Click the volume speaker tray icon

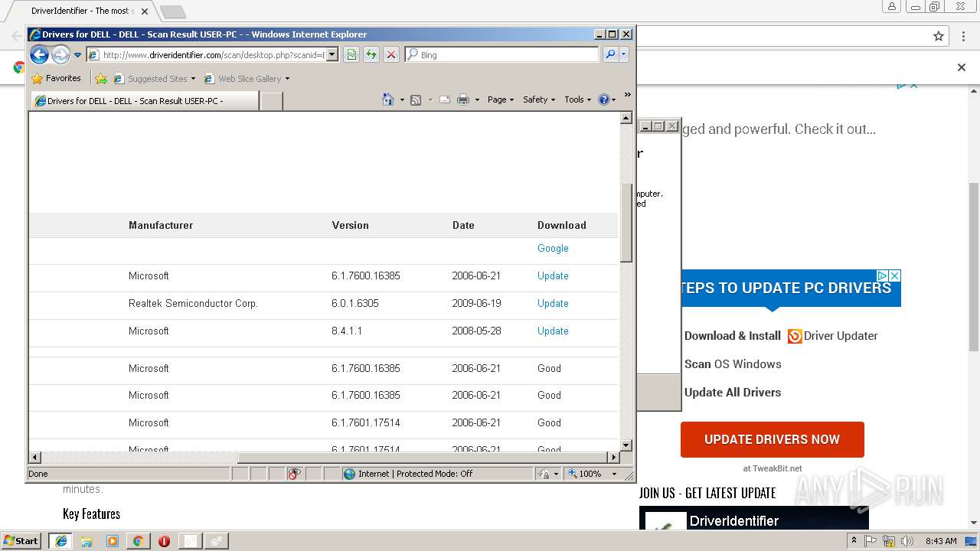[907, 541]
